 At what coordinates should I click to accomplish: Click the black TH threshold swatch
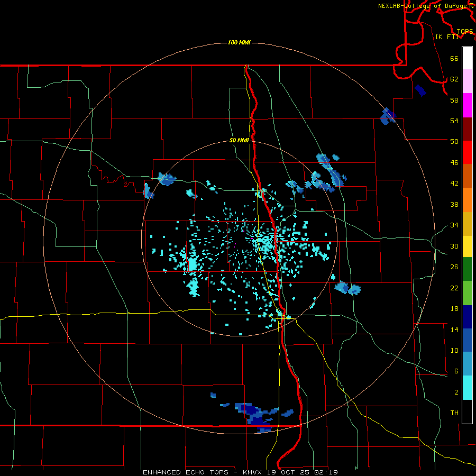(x=467, y=411)
